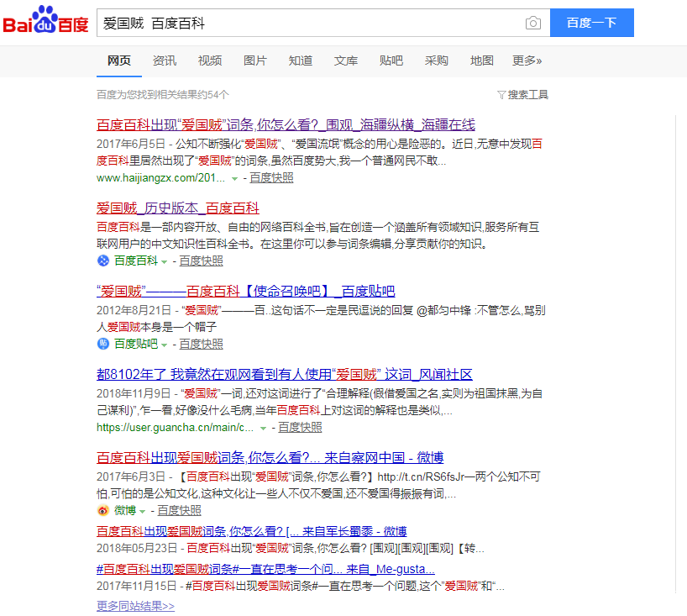The height and width of the screenshot is (616, 687).
Task: Select the 网页 tab
Action: [119, 61]
